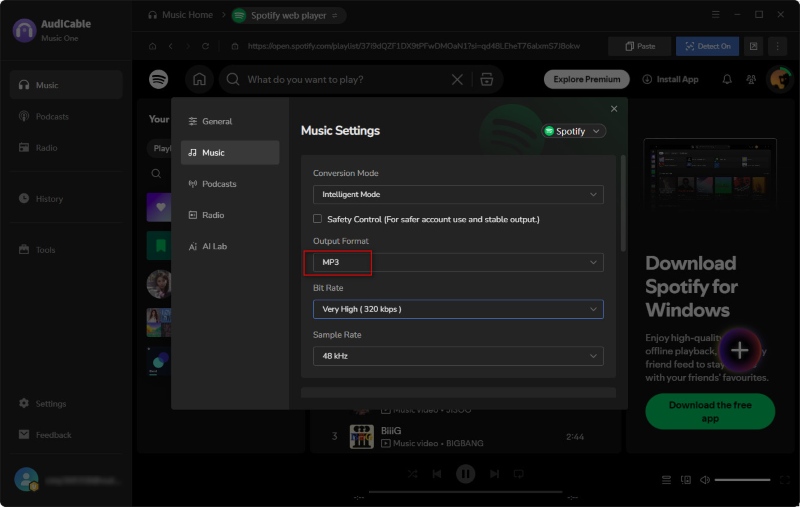This screenshot has width=800, height=507.
Task: Expand the Sample Rate 48 kHz dropdown
Action: coord(458,356)
